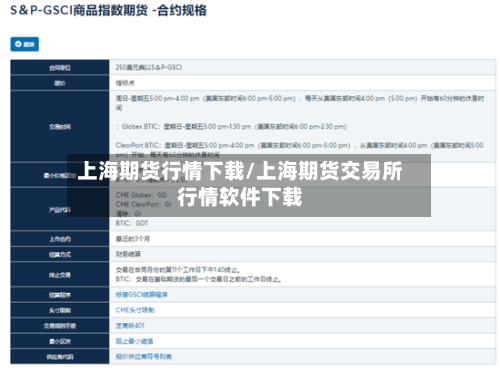Click the blue button with checkmark icon
The width and height of the screenshot is (500, 371).
tap(24, 44)
